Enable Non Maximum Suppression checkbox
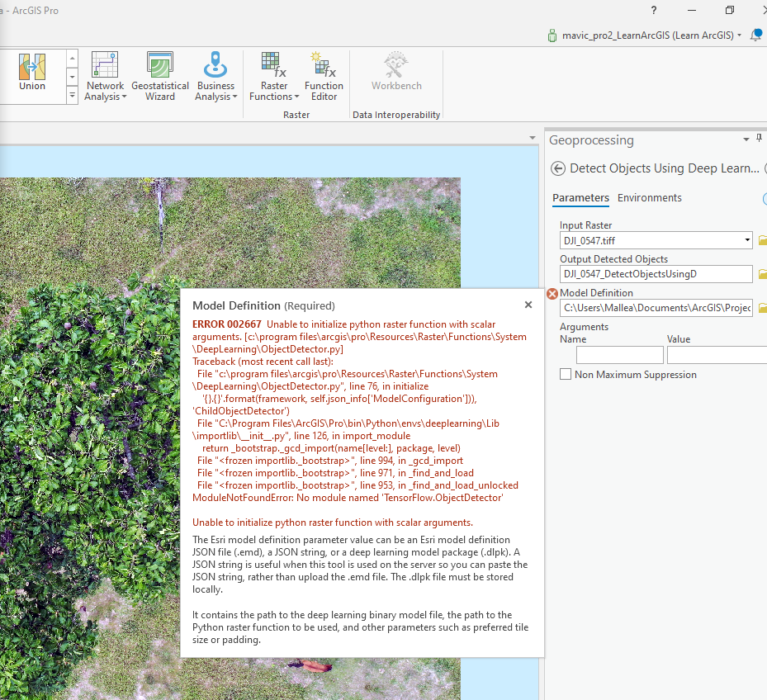The image size is (767, 700). pos(566,374)
